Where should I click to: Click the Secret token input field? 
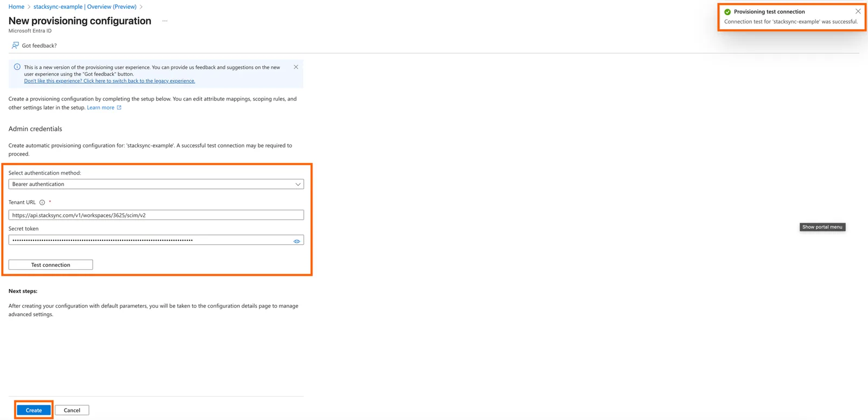(x=156, y=240)
